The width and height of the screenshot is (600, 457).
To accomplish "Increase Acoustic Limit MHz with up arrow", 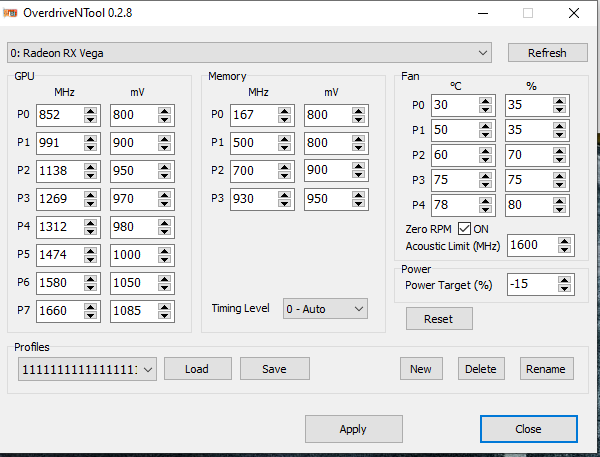I will 564,241.
